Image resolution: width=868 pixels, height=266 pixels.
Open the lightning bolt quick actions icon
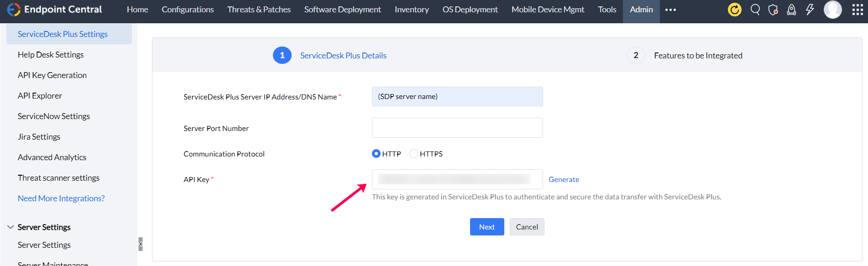tap(810, 10)
